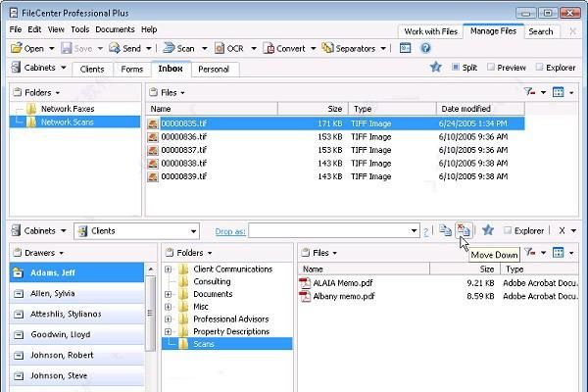Enable the upper Explorer checkbox
The image size is (588, 392).
pos(539,68)
